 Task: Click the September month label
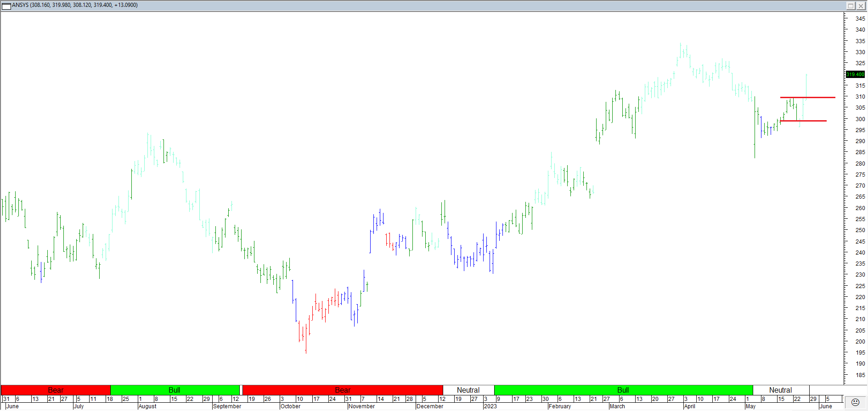point(227,406)
